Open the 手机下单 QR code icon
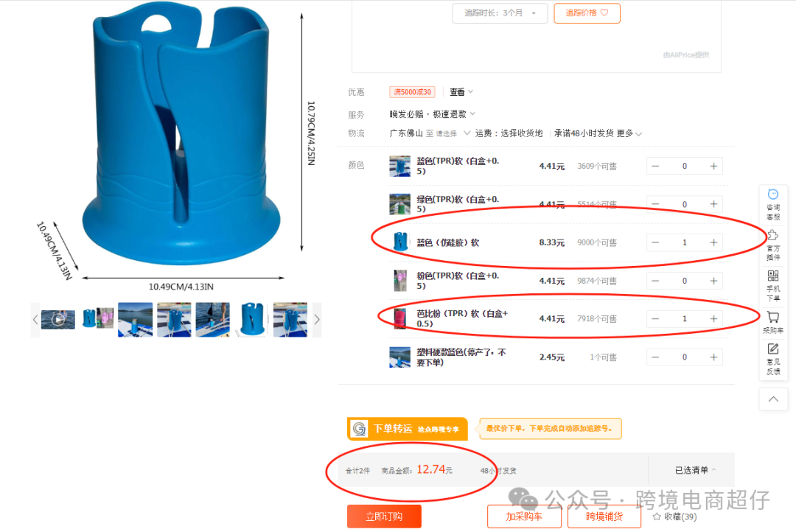 (773, 276)
